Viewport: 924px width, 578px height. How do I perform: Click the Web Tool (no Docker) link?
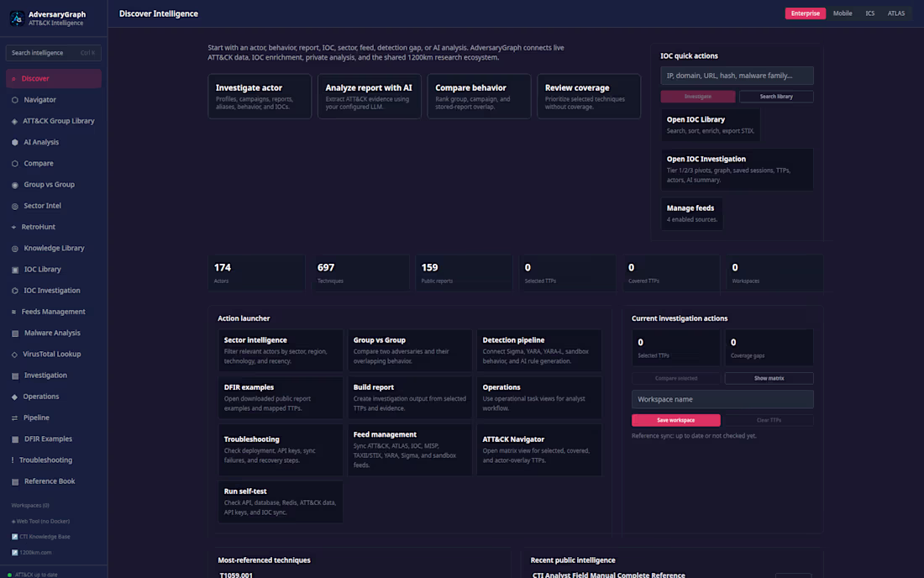click(x=40, y=522)
